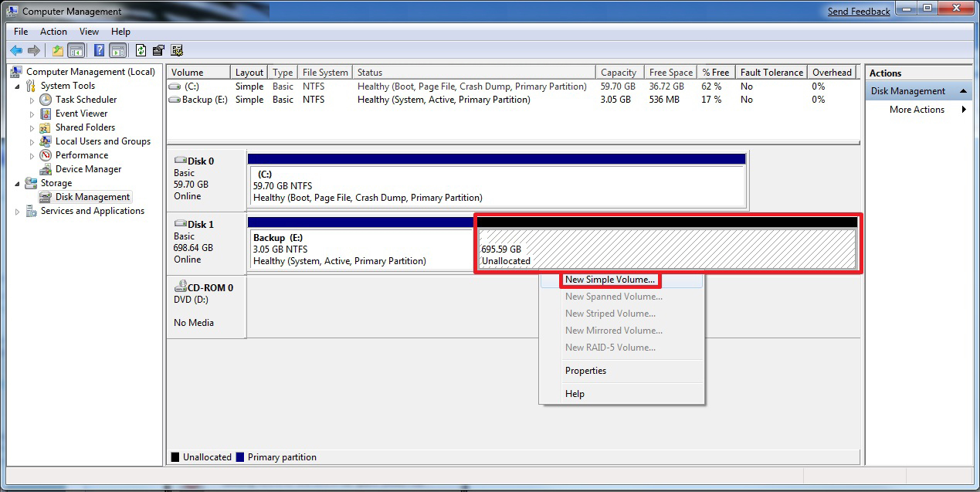Viewport: 980px width, 492px height.
Task: Toggle the Show/Hide Console Tree toolbar icon
Action: pyautogui.click(x=76, y=51)
